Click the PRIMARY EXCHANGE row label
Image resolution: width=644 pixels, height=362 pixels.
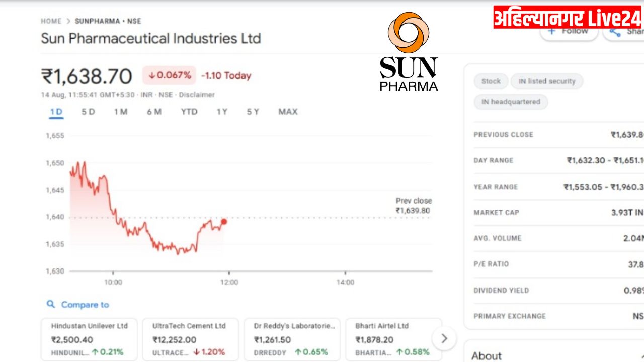(510, 316)
